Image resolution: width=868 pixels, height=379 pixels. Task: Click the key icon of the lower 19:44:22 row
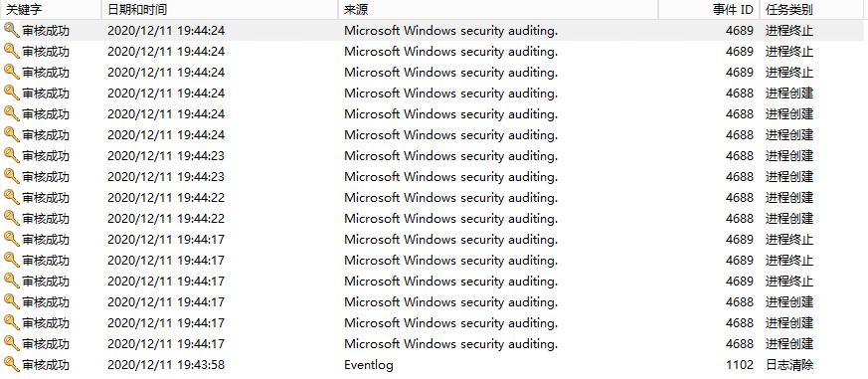click(x=12, y=218)
